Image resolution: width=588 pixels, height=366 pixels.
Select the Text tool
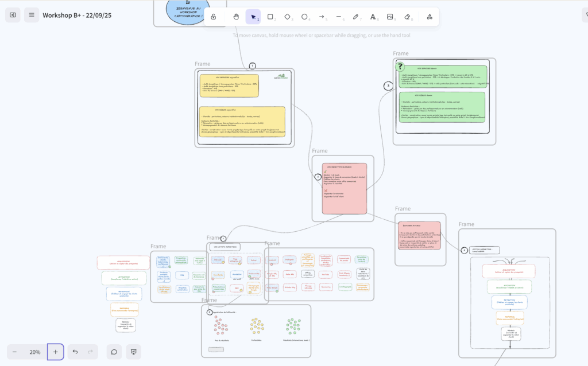[x=373, y=17]
